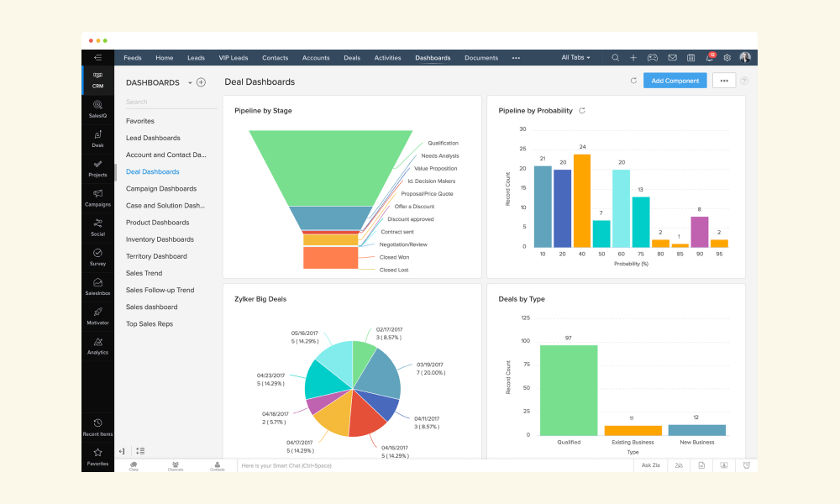The image size is (840, 504).
Task: Open the Documents tab
Action: [481, 58]
